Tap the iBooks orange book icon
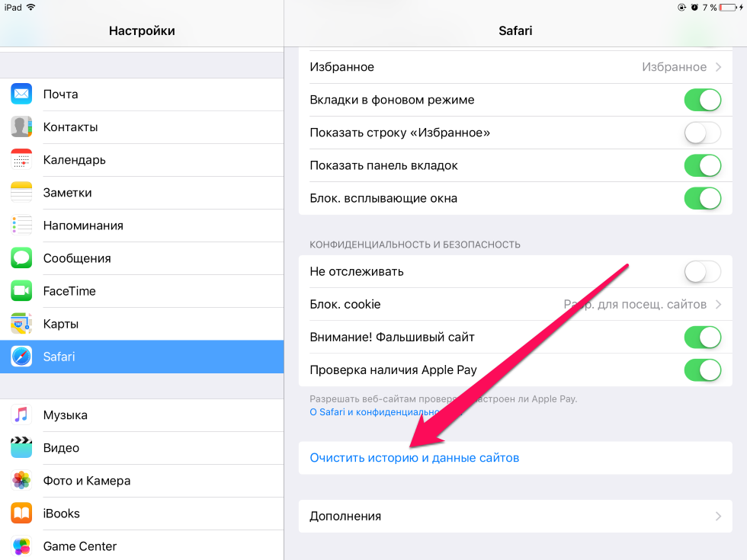Screen dimensions: 747x560 coord(21,514)
